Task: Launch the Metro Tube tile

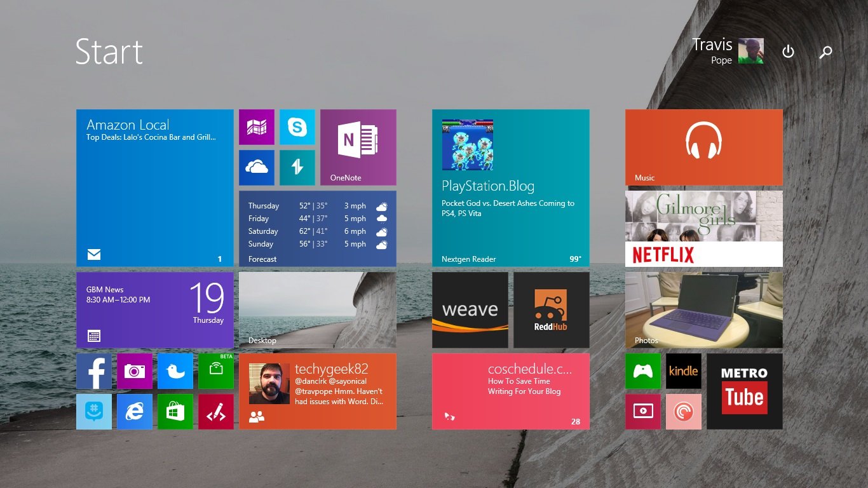Action: (x=745, y=391)
